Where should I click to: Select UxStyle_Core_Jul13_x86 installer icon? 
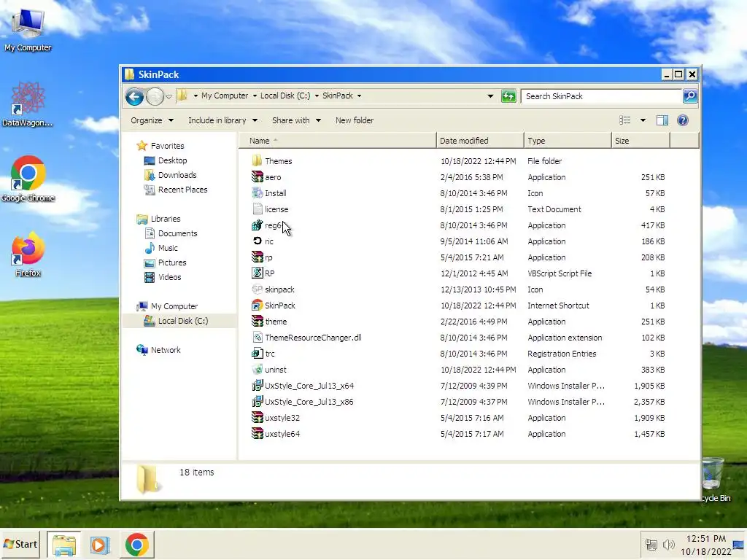[258, 402]
